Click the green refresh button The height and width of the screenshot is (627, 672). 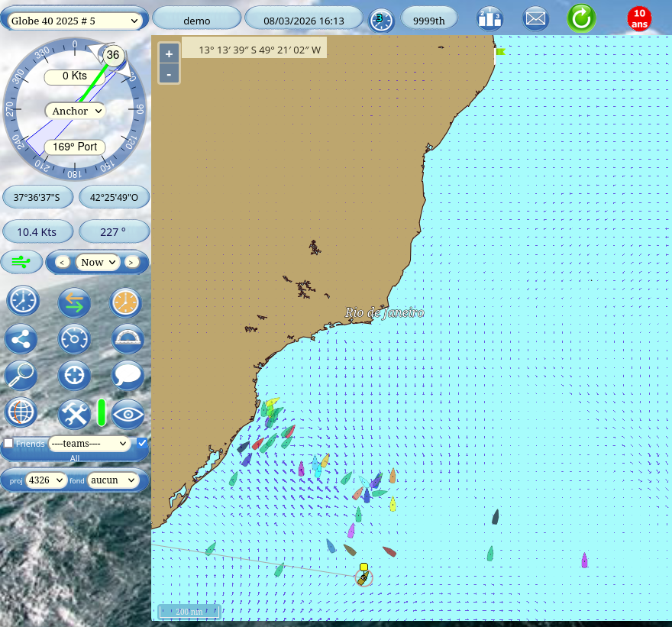coord(581,18)
